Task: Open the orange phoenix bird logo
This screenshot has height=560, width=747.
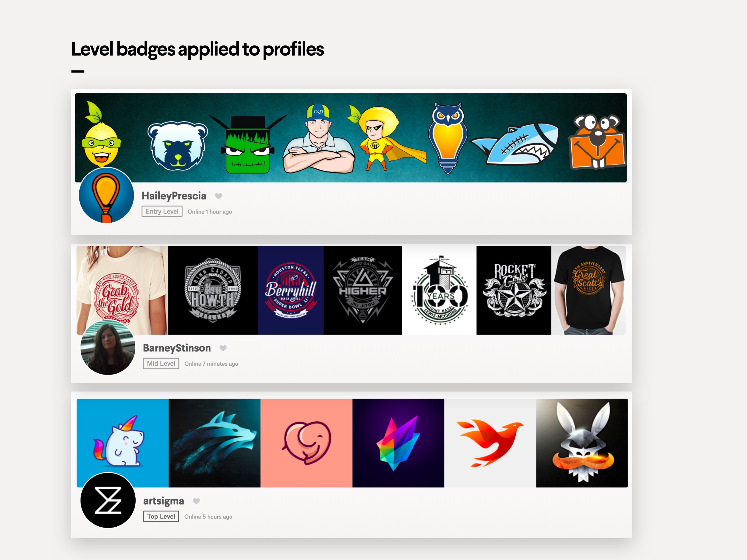Action: tap(490, 443)
